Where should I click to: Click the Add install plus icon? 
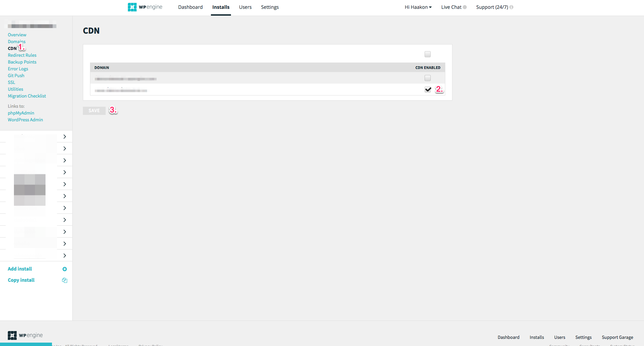(x=65, y=269)
